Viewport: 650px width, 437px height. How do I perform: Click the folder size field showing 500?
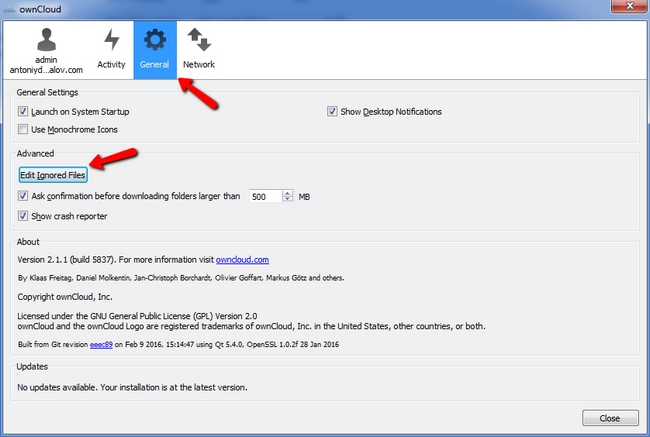point(266,197)
